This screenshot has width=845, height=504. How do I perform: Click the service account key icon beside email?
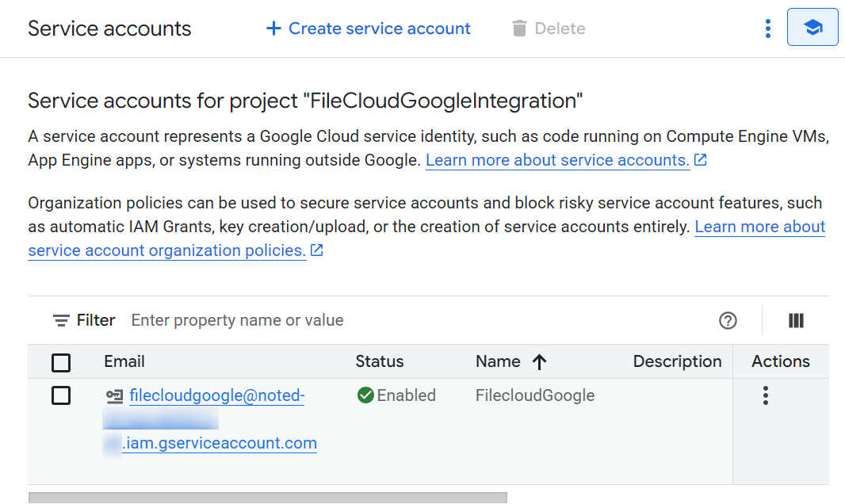[114, 395]
